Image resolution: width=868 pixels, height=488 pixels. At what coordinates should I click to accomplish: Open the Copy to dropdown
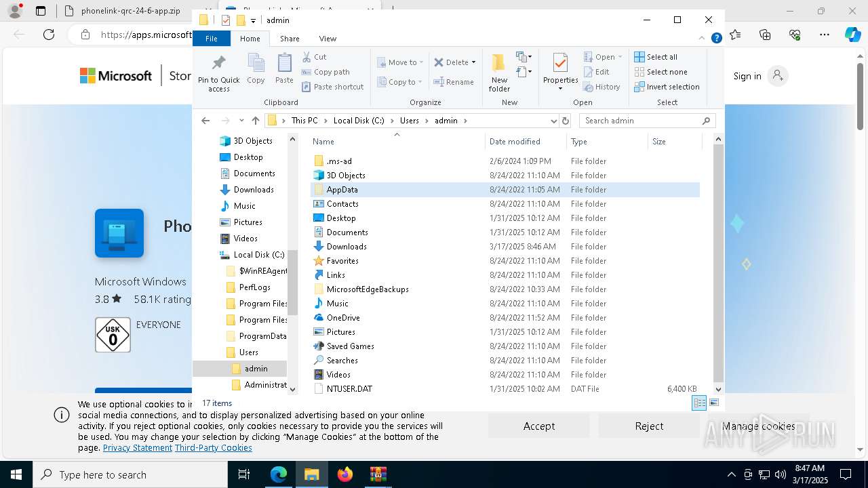point(400,82)
